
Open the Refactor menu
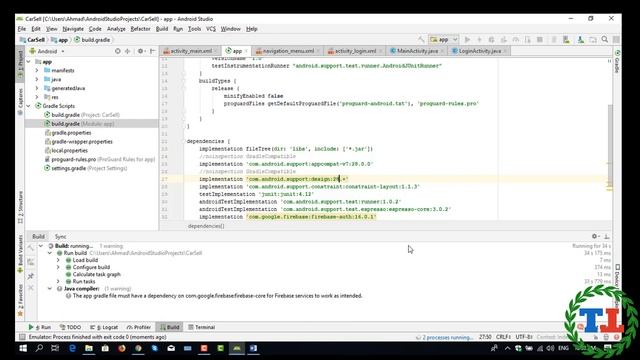pos(140,29)
